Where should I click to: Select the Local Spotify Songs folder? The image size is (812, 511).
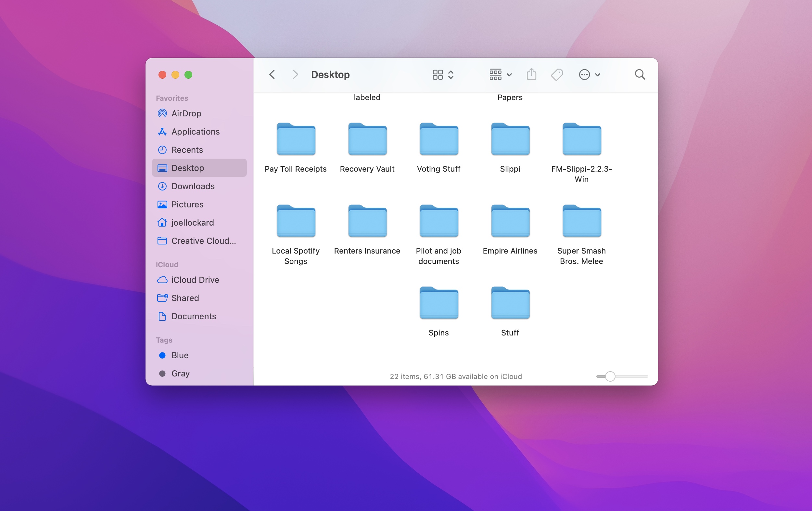[296, 221]
